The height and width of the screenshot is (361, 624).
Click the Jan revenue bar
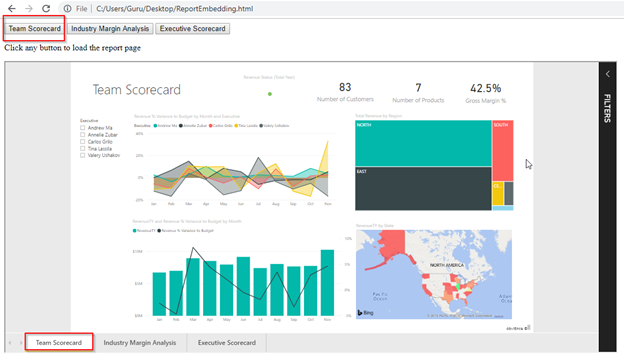click(x=159, y=294)
